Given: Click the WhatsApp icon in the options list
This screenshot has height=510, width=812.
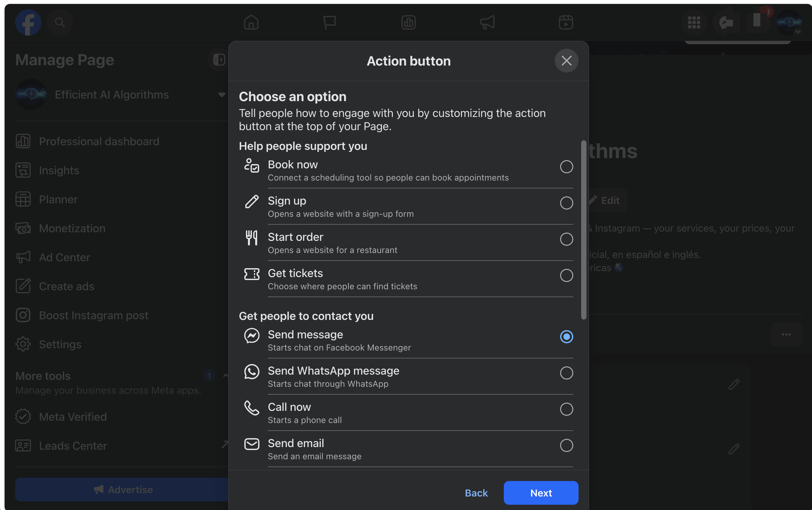Looking at the screenshot, I should click(x=252, y=372).
